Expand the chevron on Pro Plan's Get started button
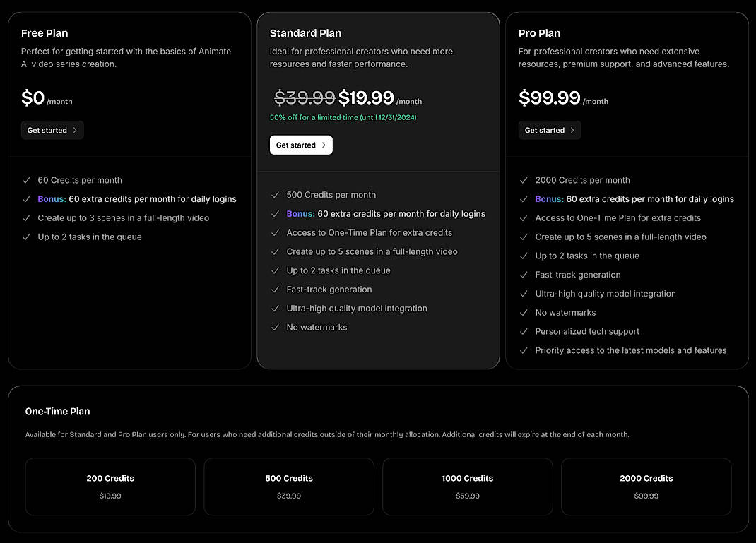756x543 pixels. [572, 130]
